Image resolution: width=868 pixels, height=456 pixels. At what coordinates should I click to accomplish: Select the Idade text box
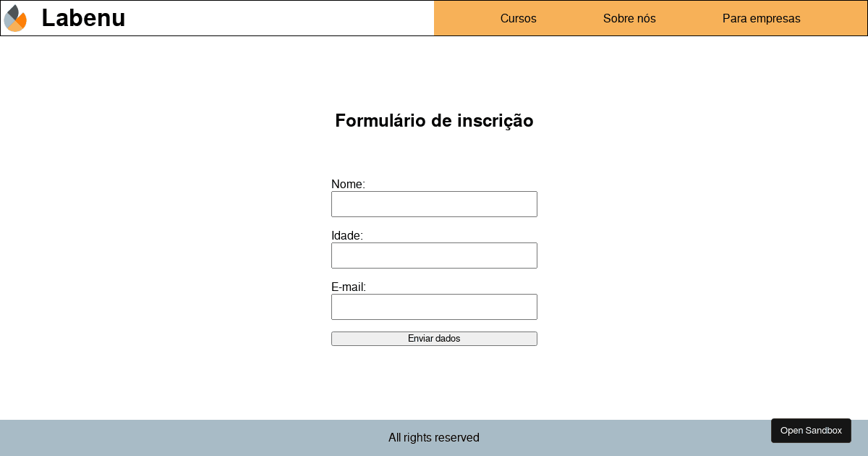(x=434, y=256)
